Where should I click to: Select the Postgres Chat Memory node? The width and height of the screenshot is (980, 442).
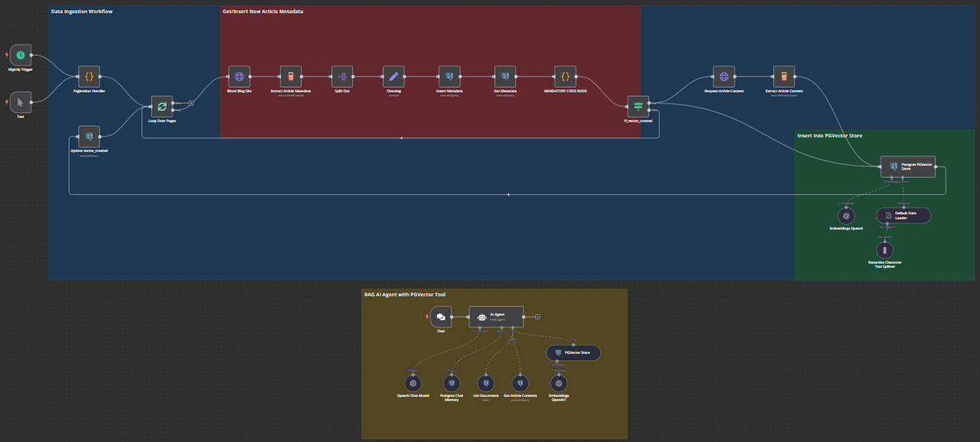(x=451, y=382)
